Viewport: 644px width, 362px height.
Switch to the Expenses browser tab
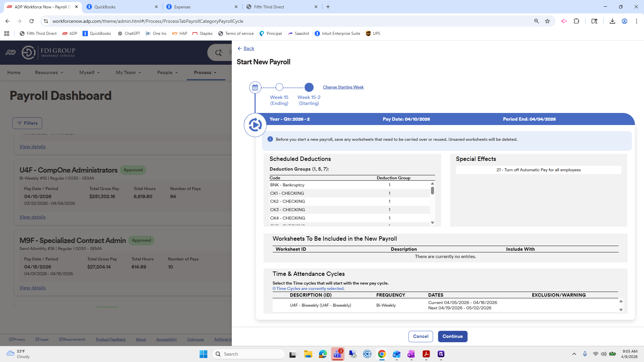tap(202, 7)
